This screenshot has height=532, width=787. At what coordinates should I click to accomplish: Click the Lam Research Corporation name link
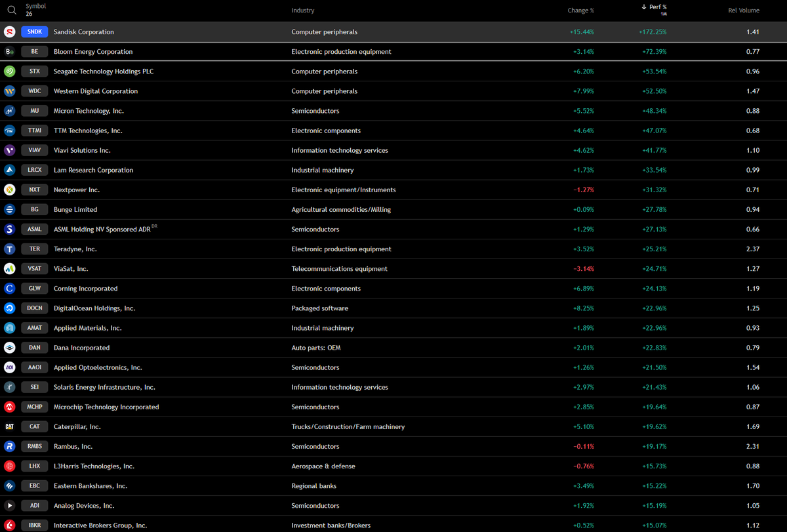[x=93, y=169]
